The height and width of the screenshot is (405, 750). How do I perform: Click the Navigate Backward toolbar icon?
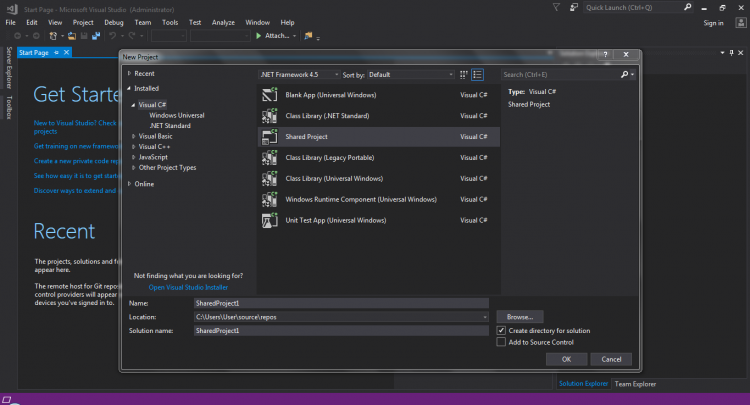17,36
